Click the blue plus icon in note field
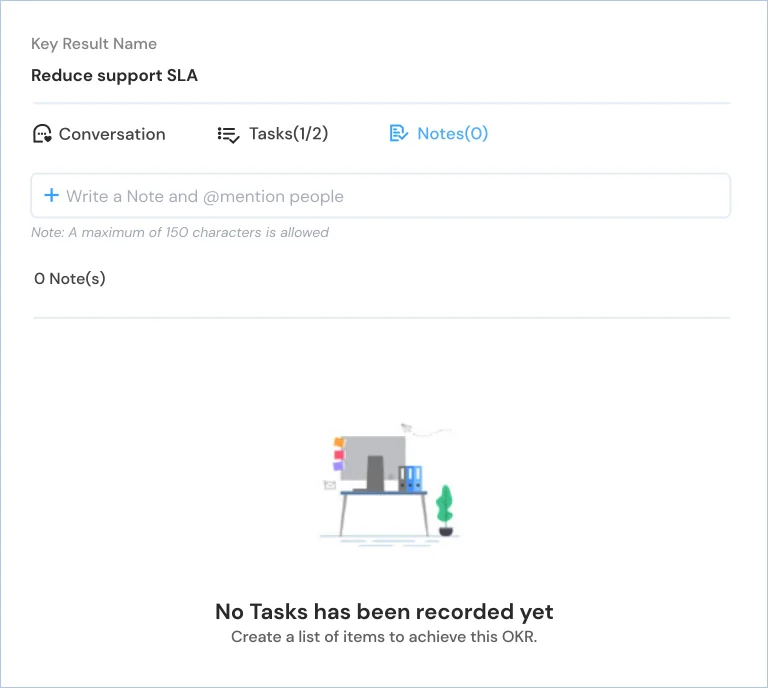Image resolution: width=768 pixels, height=688 pixels. 51,195
